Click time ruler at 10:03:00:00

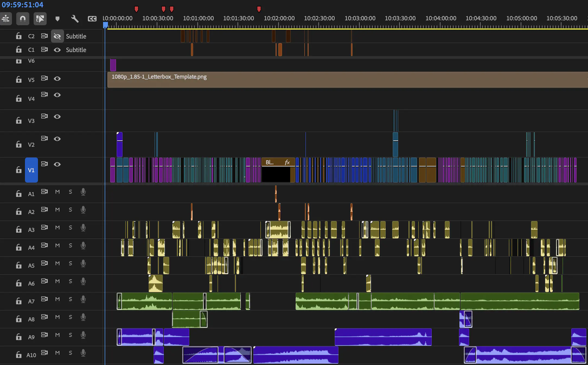[x=360, y=25]
